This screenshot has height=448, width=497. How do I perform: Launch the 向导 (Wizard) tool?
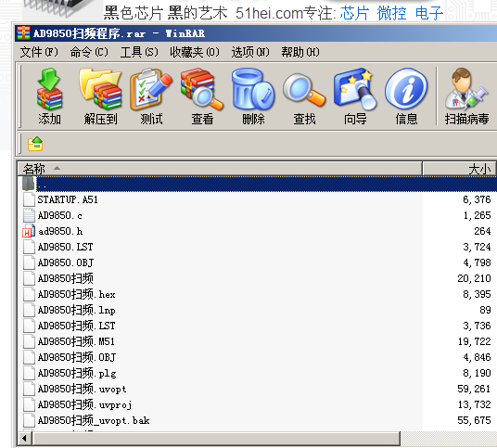355,96
